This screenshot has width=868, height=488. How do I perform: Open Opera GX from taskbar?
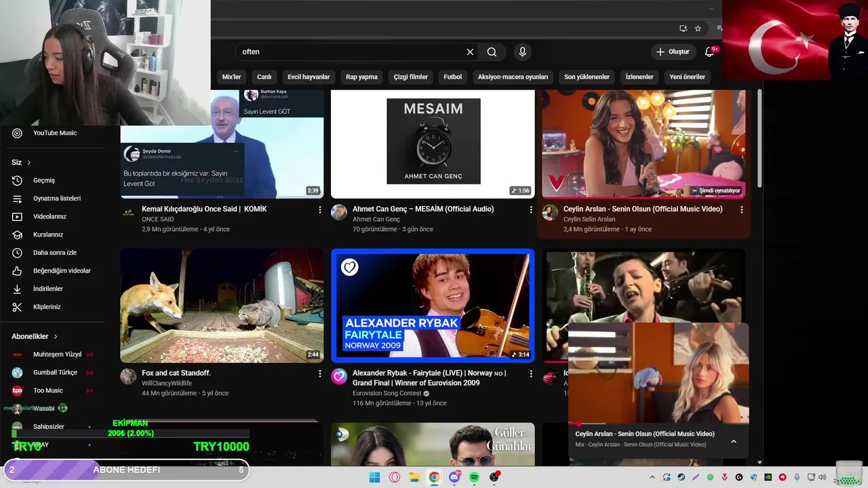(395, 477)
